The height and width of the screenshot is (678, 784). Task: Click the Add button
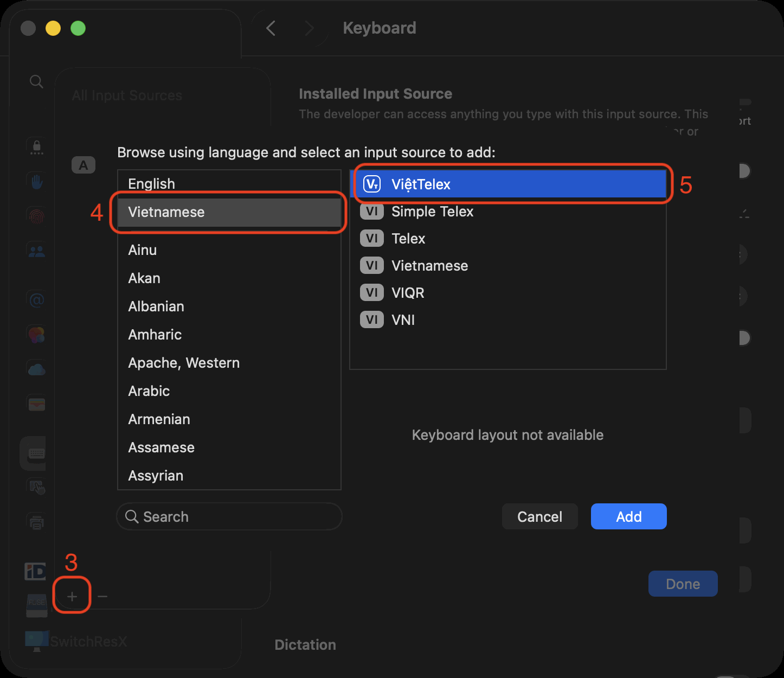pos(629,516)
